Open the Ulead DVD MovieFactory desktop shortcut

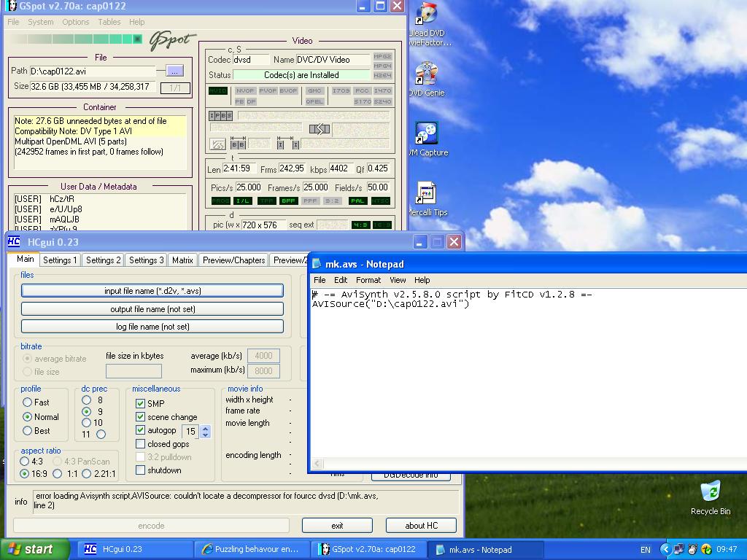coord(427,25)
